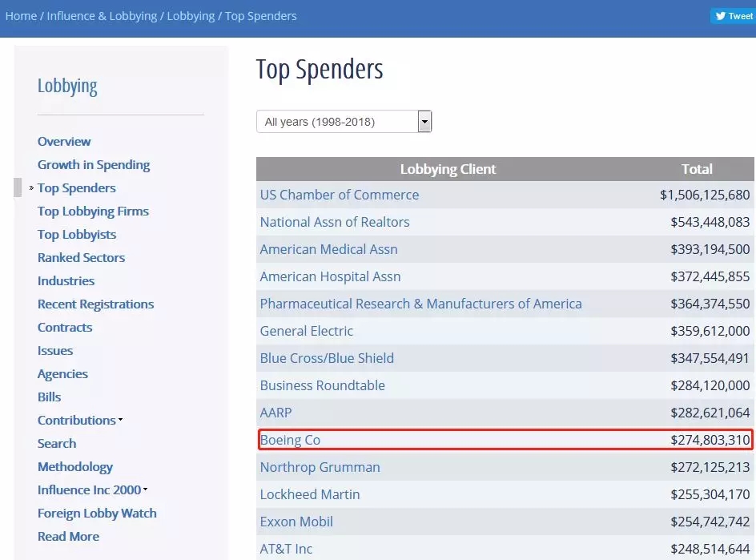This screenshot has width=756, height=560.
Task: Click the $393,194,500 total value
Action: tap(710, 249)
